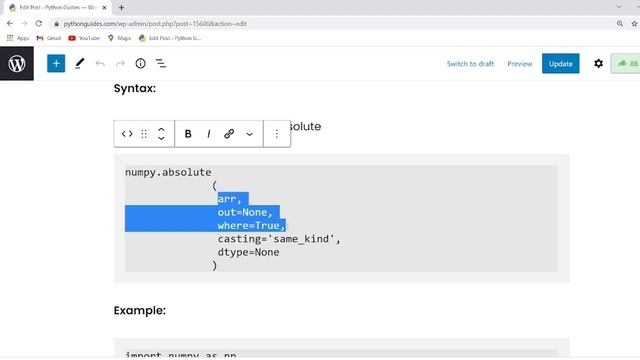Open Apps bookmark

pos(18,38)
